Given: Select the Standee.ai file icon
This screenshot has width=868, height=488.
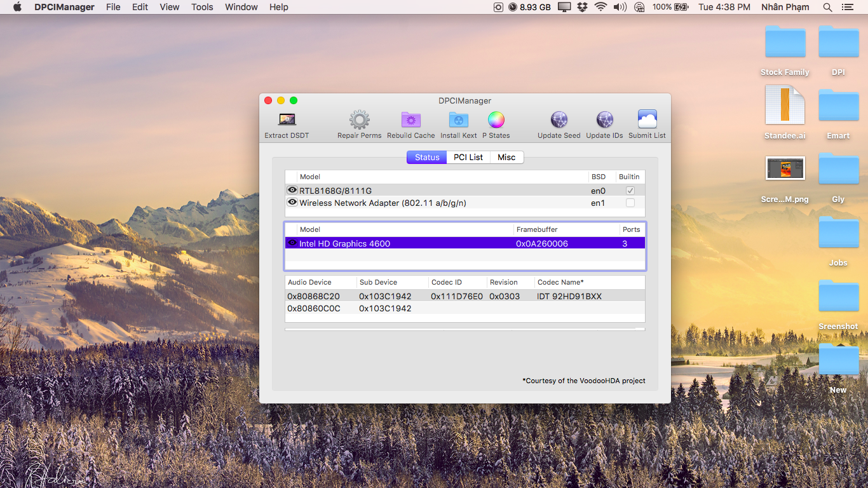Looking at the screenshot, I should pos(785,105).
